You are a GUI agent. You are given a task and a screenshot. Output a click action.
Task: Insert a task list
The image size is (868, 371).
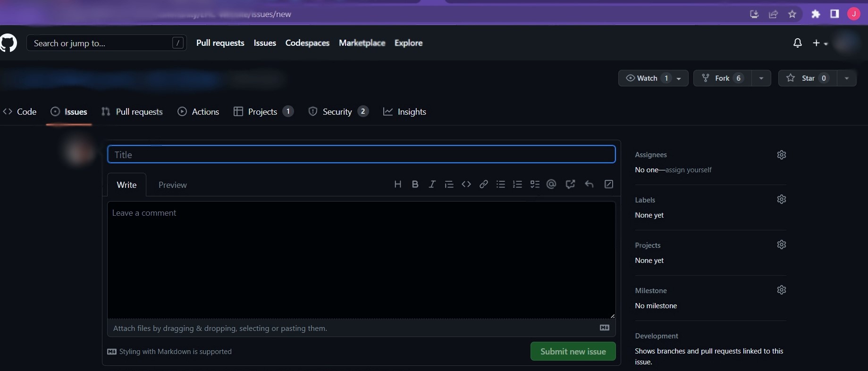(535, 184)
